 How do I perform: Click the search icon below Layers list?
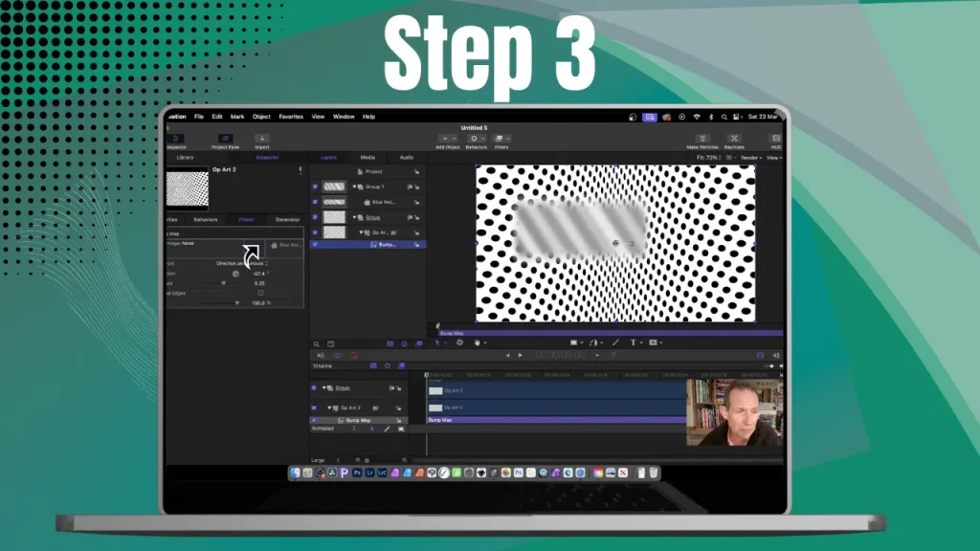(316, 344)
